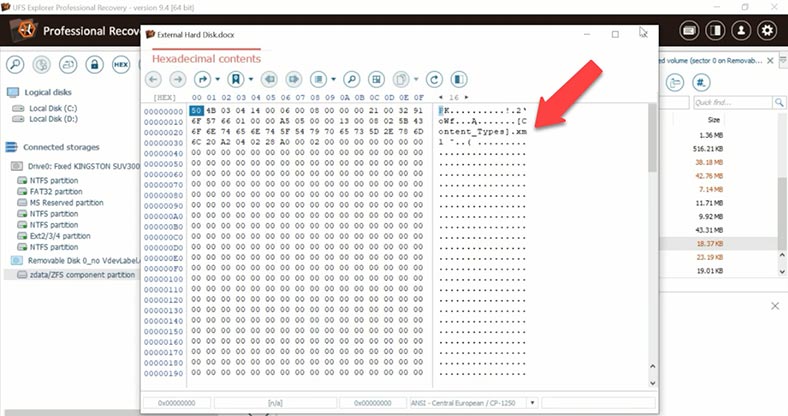
Task: Click the Connected storages heading
Action: click(61, 147)
